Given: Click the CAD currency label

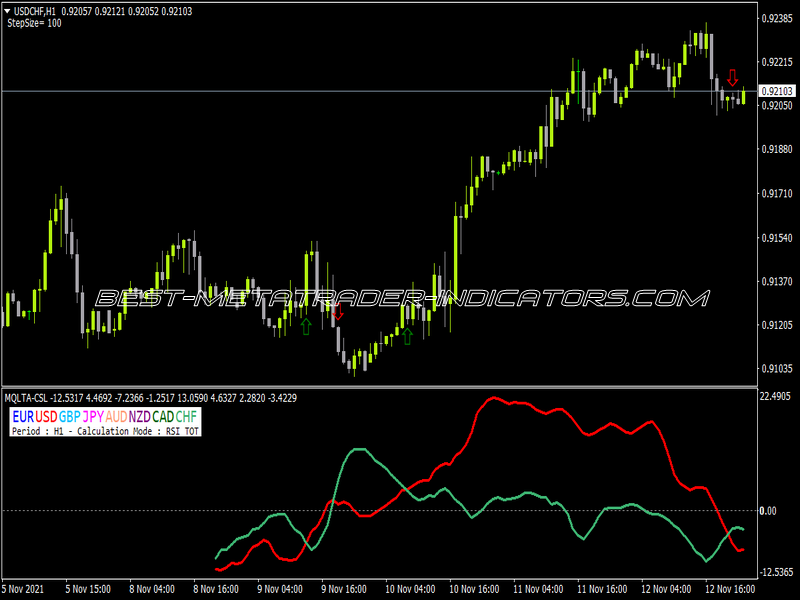Looking at the screenshot, I should click(x=163, y=417).
